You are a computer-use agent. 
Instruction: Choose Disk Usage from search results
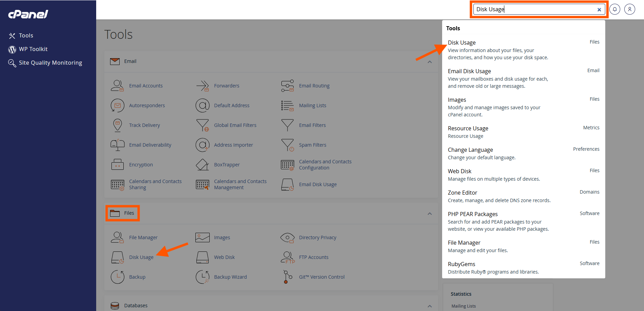[462, 43]
